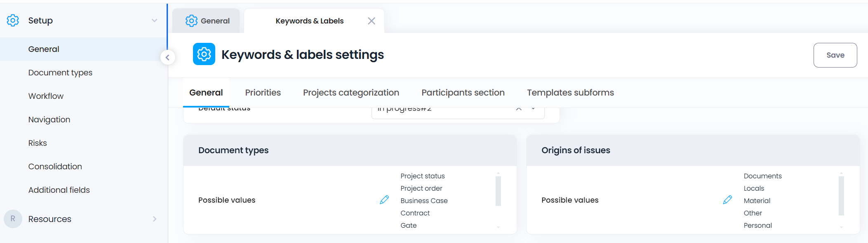The height and width of the screenshot is (243, 868).
Task: Open Document types in sidebar
Action: pos(60,72)
